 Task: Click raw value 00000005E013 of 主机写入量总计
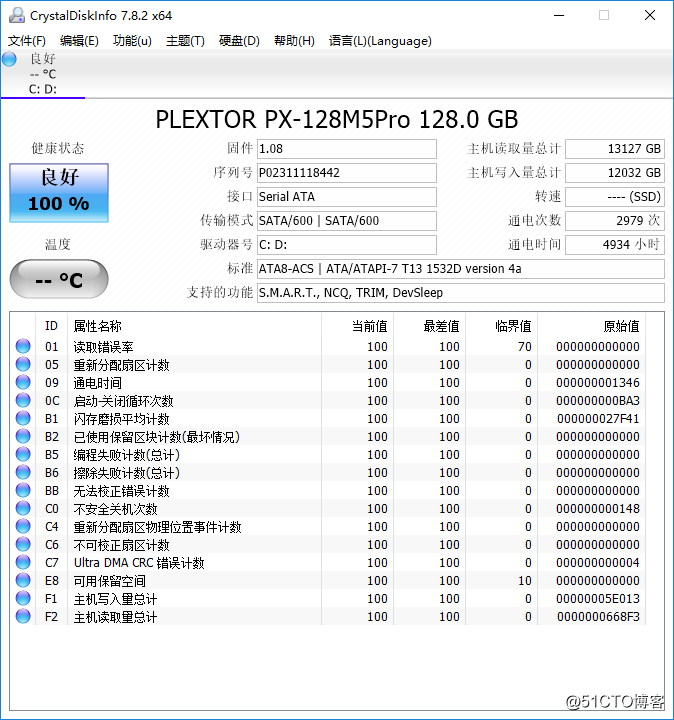click(x=598, y=599)
